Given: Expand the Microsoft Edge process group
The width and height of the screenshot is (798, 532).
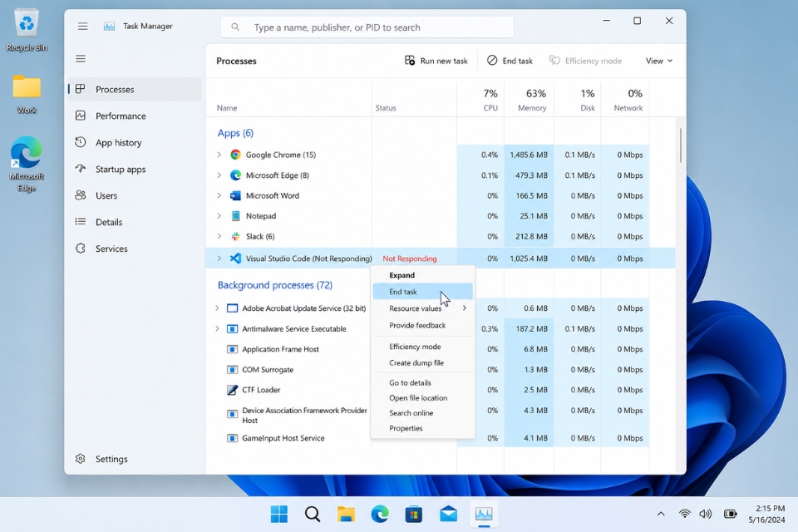Looking at the screenshot, I should click(219, 175).
